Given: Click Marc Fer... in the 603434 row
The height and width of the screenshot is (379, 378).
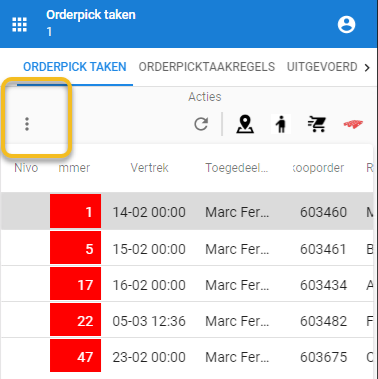Looking at the screenshot, I should click(237, 285).
